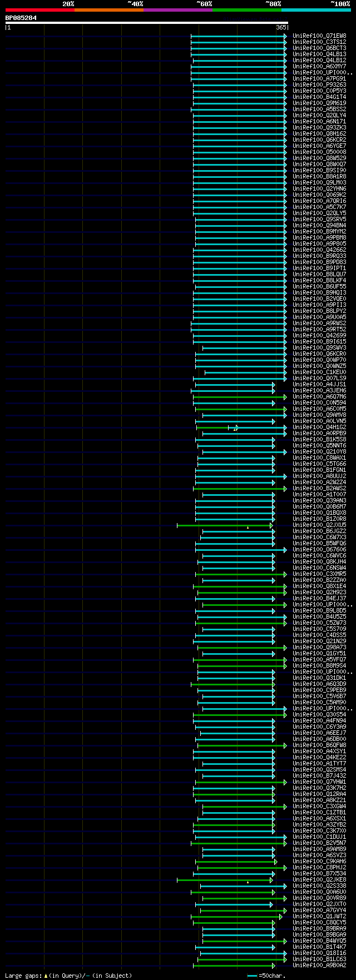Viewport: 356px width, 980px height.
Task: Click the white query bar under BP085284
Action: (x=146, y=23)
